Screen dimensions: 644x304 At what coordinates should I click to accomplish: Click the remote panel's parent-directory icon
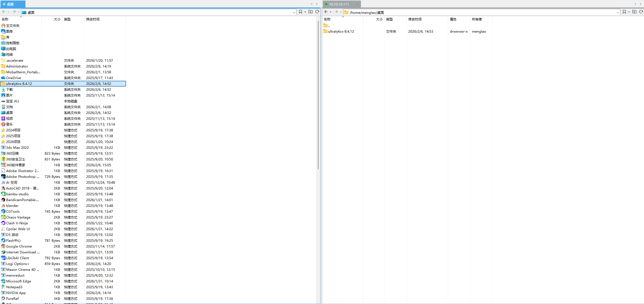click(x=634, y=12)
